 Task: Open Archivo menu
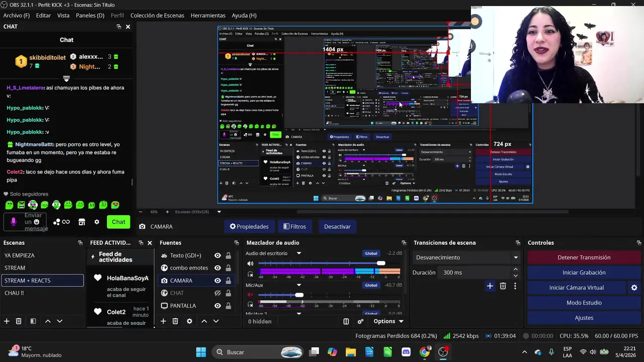(x=17, y=16)
